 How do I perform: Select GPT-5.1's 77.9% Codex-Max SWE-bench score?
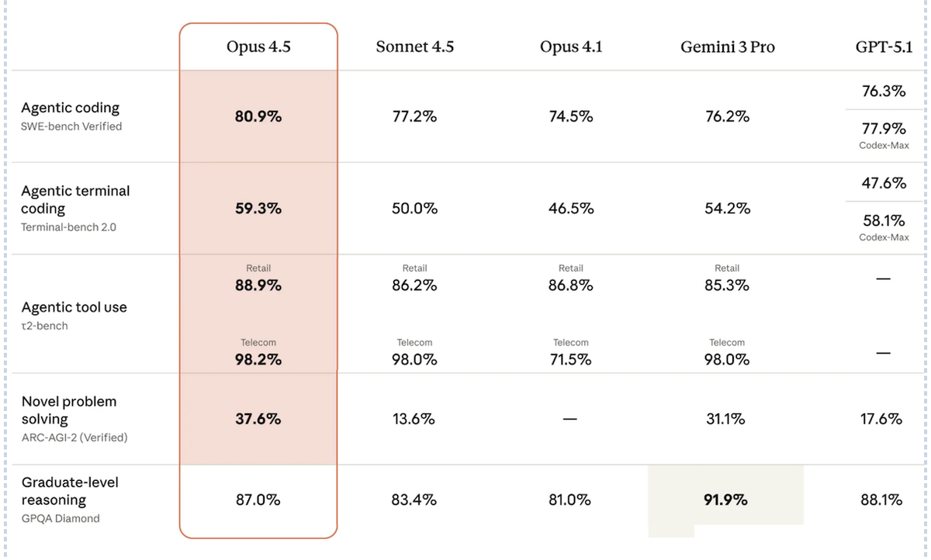884,129
